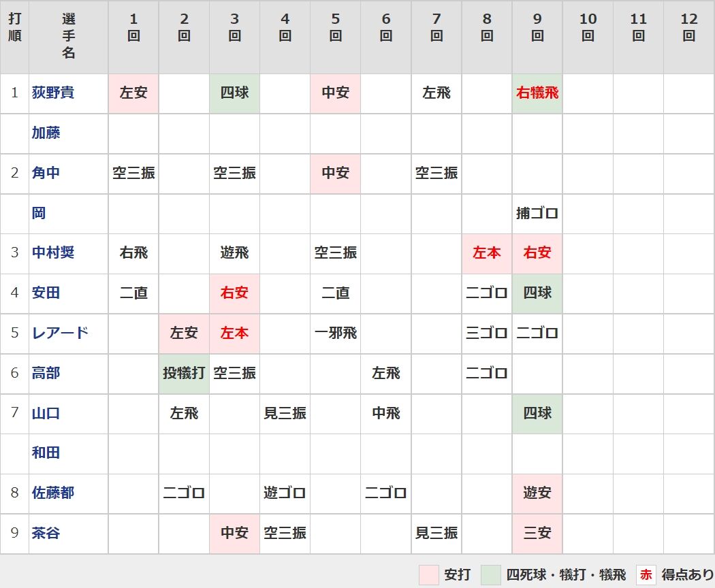The width and height of the screenshot is (715, 588).
Task: Click player name 荻野貴 link
Action: coord(53,93)
